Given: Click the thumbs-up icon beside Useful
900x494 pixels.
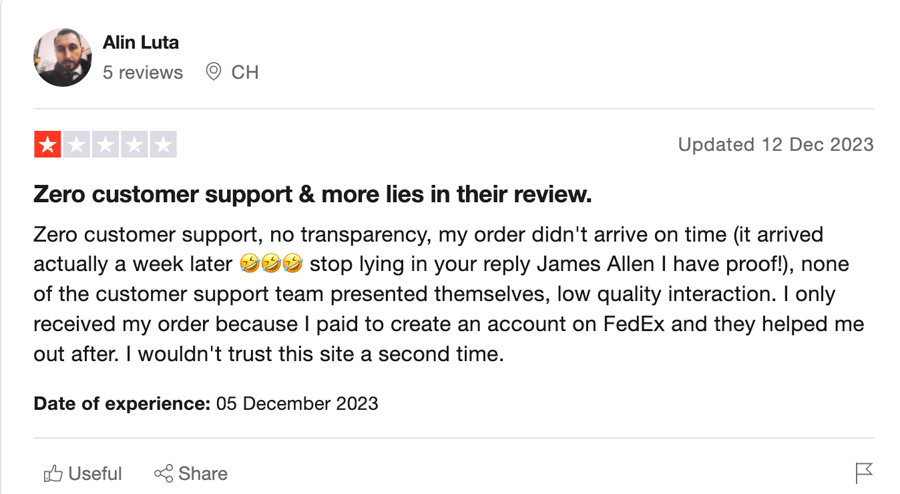Looking at the screenshot, I should [x=53, y=473].
